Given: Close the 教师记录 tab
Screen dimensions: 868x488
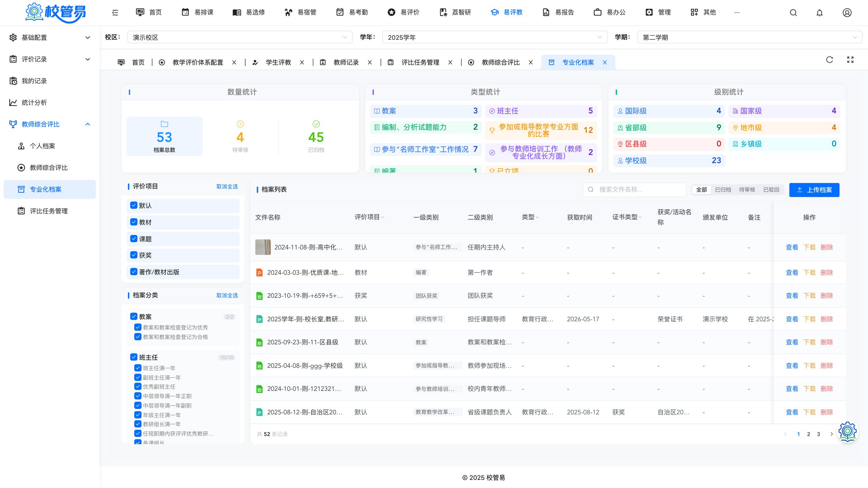Looking at the screenshot, I should [x=370, y=63].
